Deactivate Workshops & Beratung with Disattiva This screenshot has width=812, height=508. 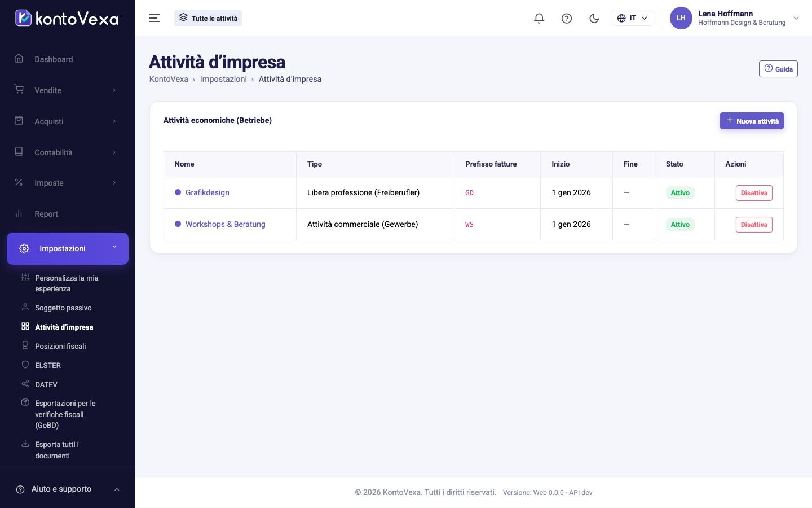[754, 225]
